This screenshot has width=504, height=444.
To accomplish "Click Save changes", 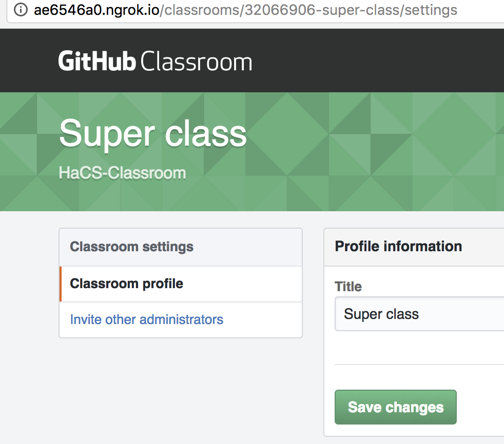I will point(395,407).
